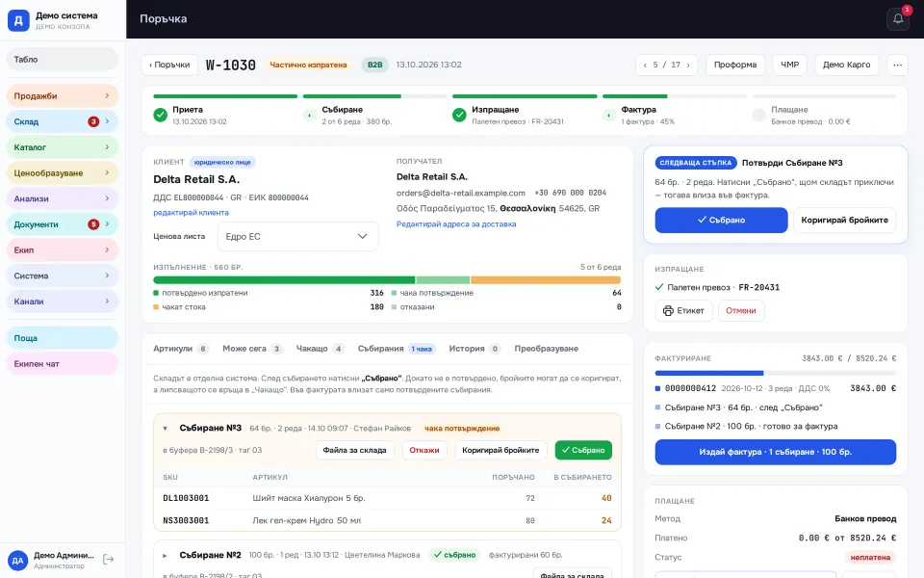924x578 pixels.
Task: Click the Демо система logo icon
Action: tap(18, 20)
